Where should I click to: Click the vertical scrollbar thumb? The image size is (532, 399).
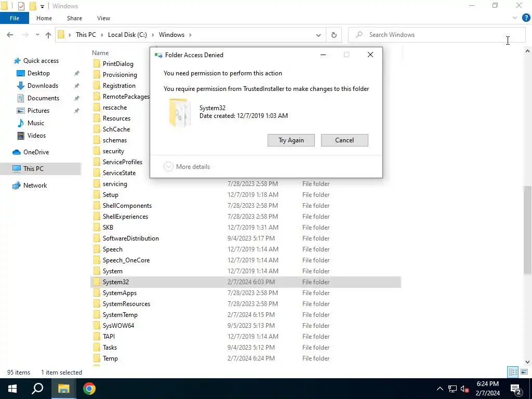tap(527, 230)
